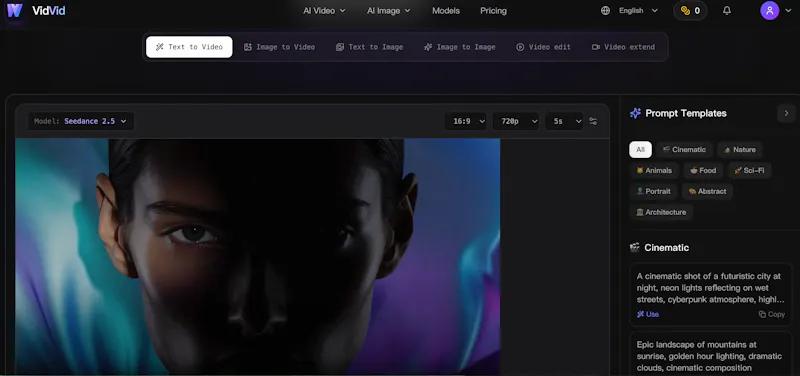Open advanced settings sliders icon
Image resolution: width=800 pixels, height=376 pixels.
[593, 121]
